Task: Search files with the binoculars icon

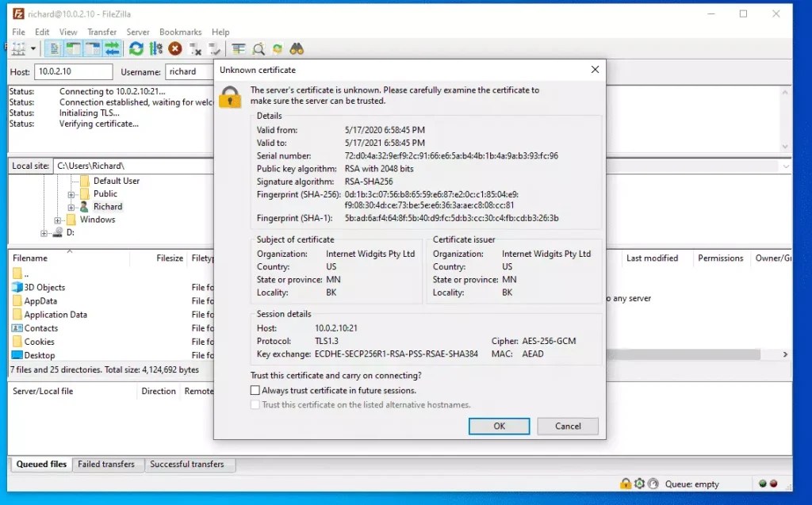Action: click(297, 49)
